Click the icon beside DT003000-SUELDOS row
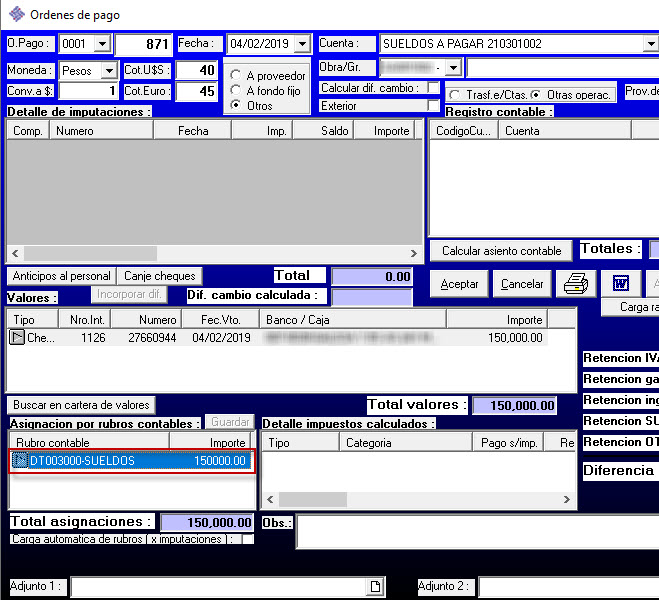 19,461
